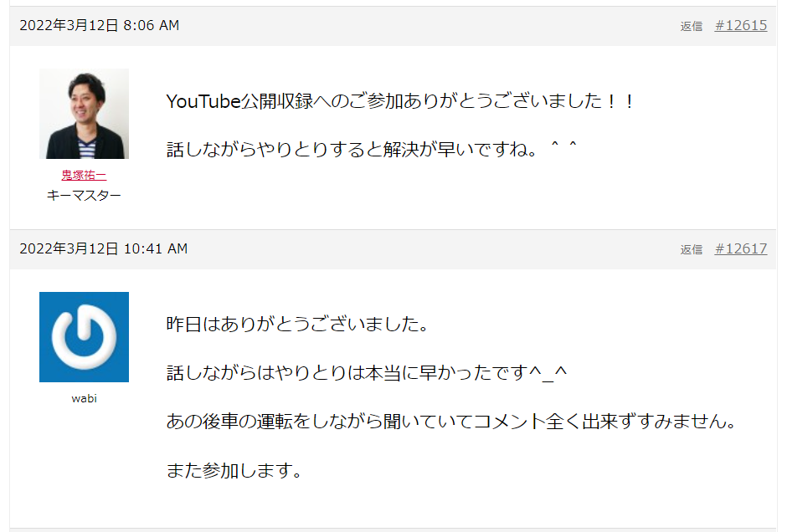The image size is (787, 532).
Task: Click the また参加します line
Action: [x=234, y=470]
